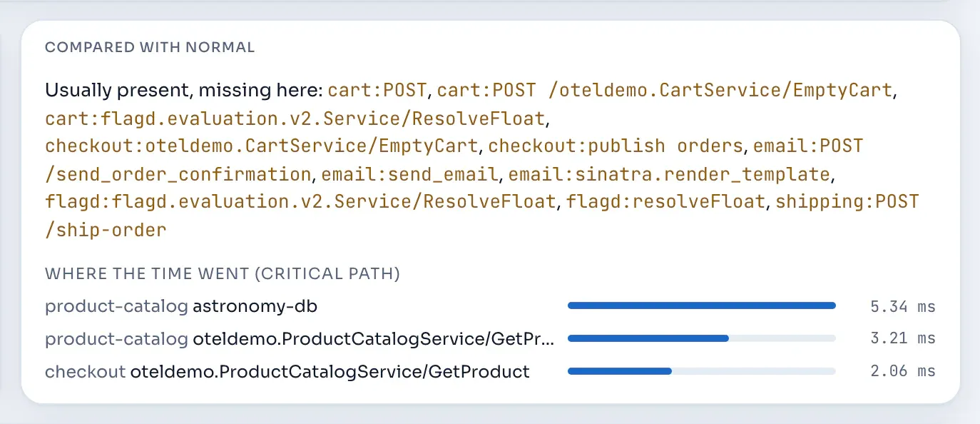Screen dimensions: 980x424
Task: Select the "product-catalog astronomy-db" row label
Action: (181, 307)
